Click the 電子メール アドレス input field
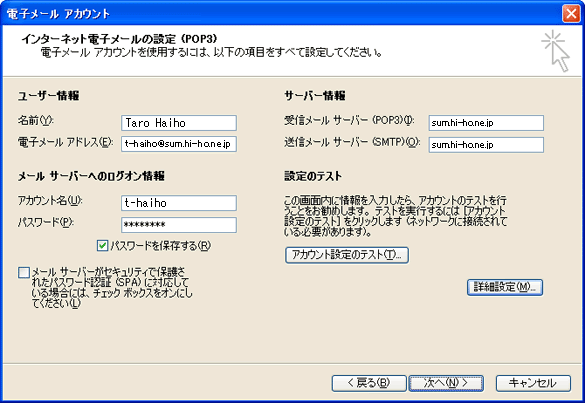585x403 pixels. coord(179,144)
